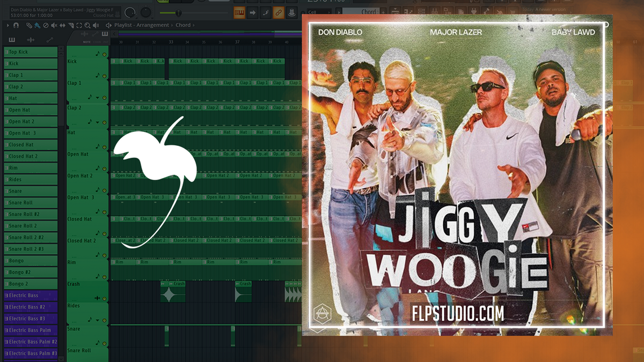Click the Chord breadcrumb label
Image resolution: width=644 pixels, height=362 pixels.
point(183,25)
